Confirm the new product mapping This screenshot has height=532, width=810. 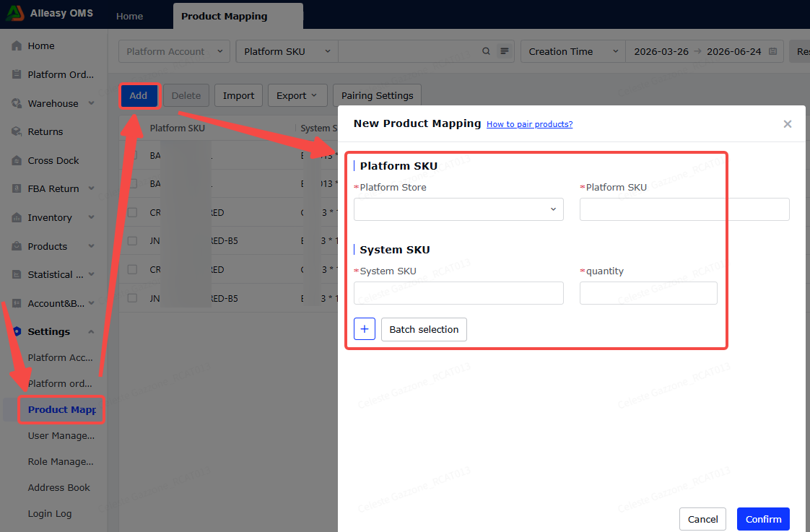[763, 519]
